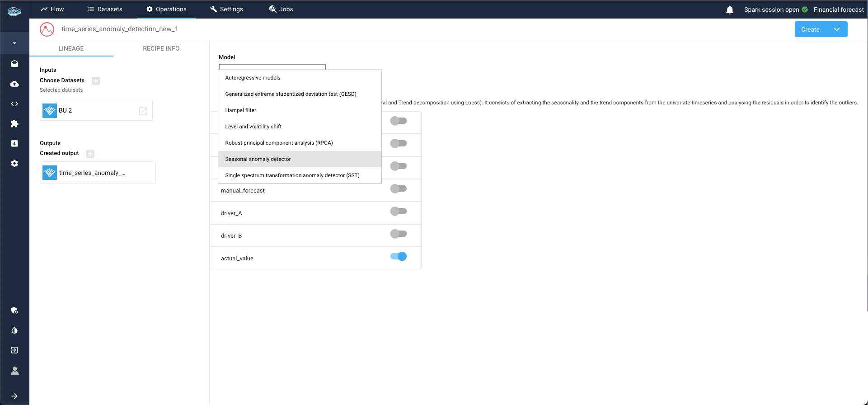This screenshot has height=405, width=868.
Task: Click the Create button
Action: tap(810, 29)
